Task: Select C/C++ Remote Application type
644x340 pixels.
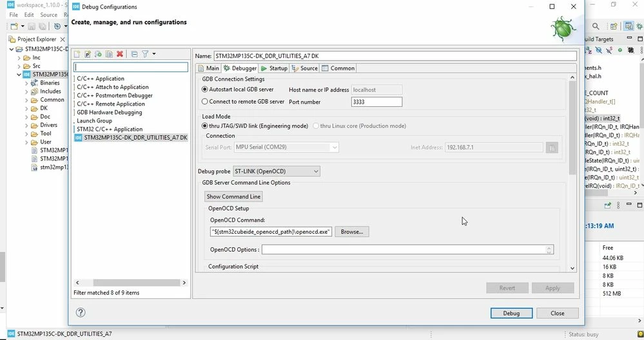Action: click(x=111, y=104)
